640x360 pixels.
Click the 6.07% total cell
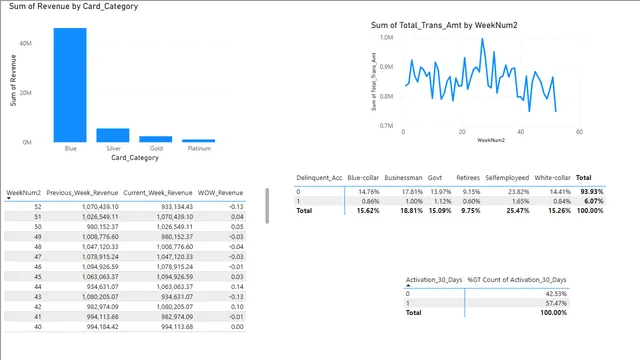[594, 201]
